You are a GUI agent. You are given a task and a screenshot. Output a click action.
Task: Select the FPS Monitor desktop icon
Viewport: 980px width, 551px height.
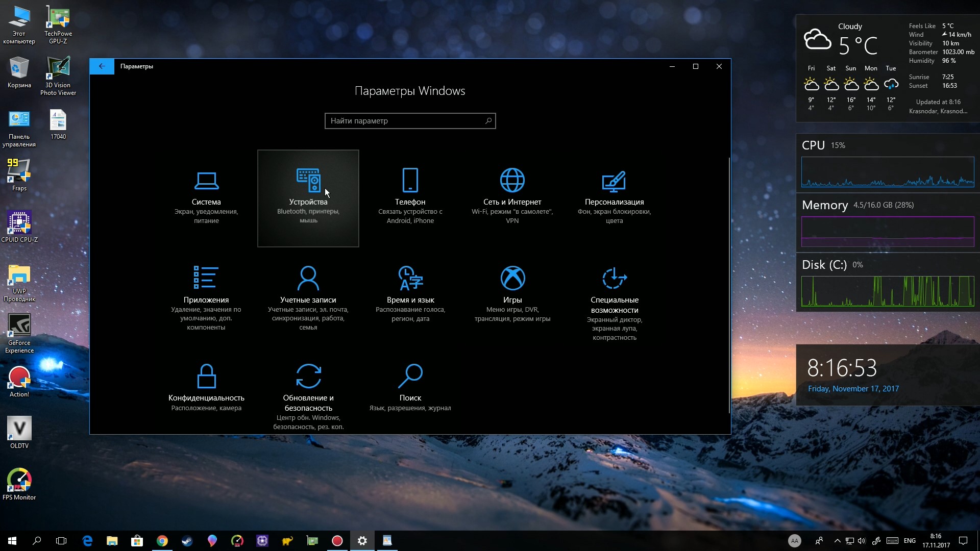click(19, 484)
